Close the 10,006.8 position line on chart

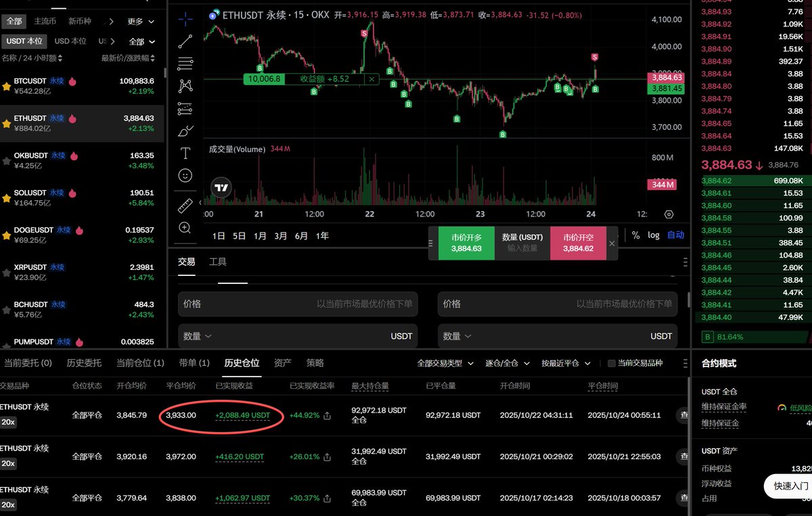(x=371, y=79)
